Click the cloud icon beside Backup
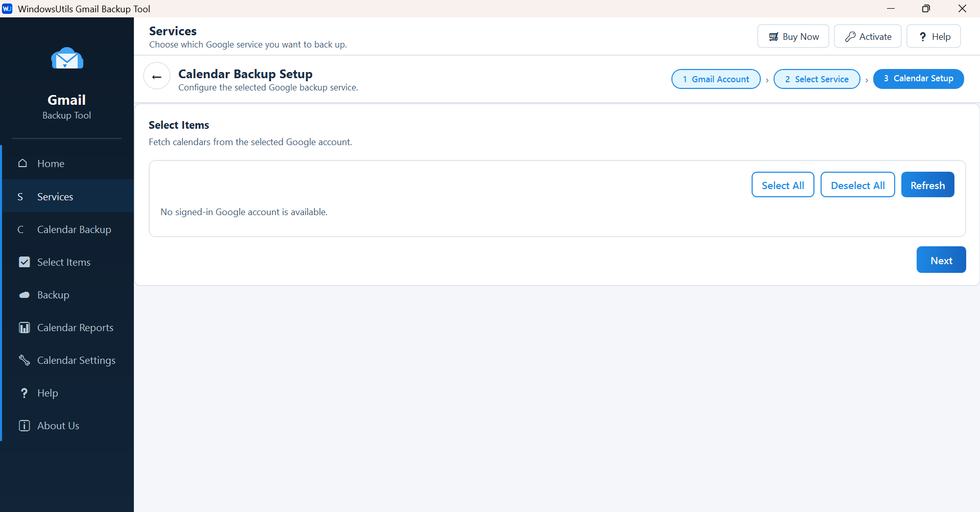980x512 pixels. pyautogui.click(x=25, y=295)
